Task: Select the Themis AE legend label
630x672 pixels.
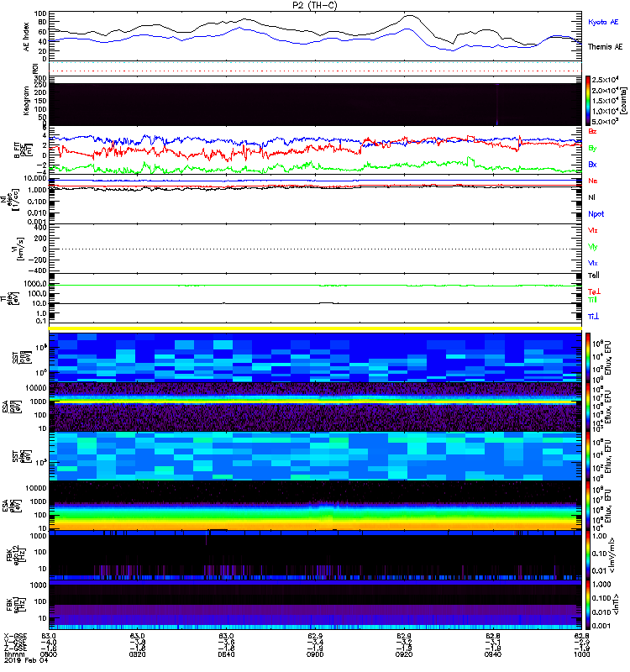Action: click(x=605, y=47)
